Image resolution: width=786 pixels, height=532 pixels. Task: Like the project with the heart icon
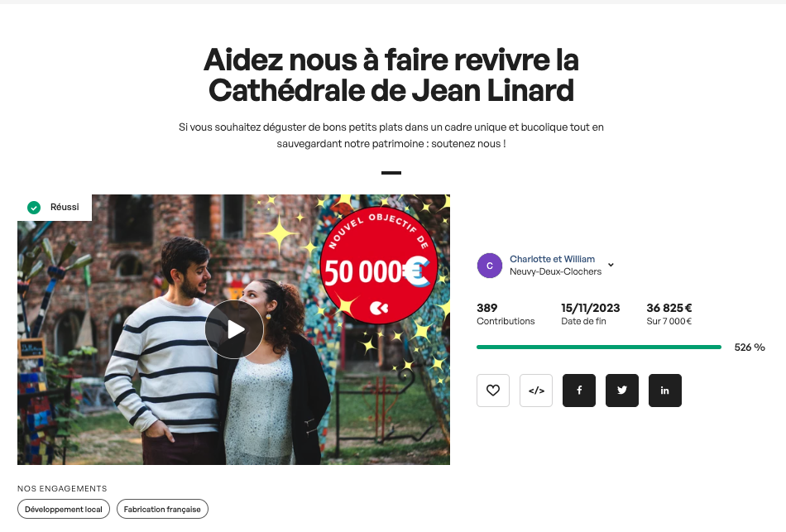point(493,390)
